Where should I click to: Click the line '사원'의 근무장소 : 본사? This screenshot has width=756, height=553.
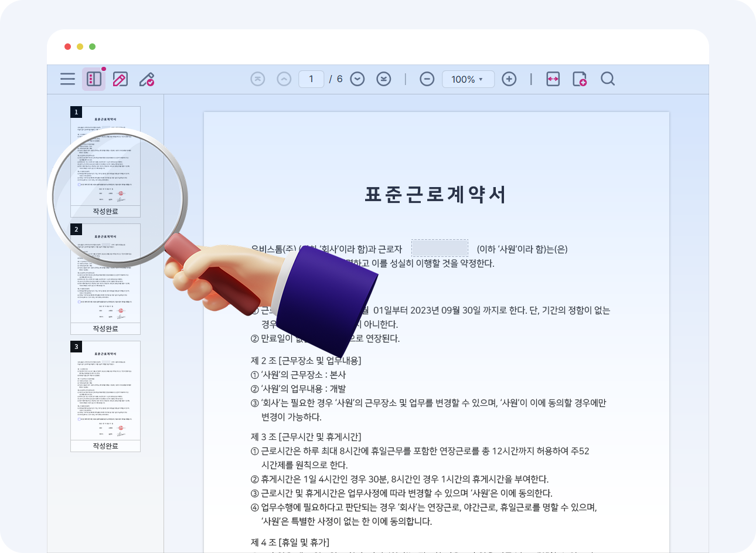tap(298, 375)
